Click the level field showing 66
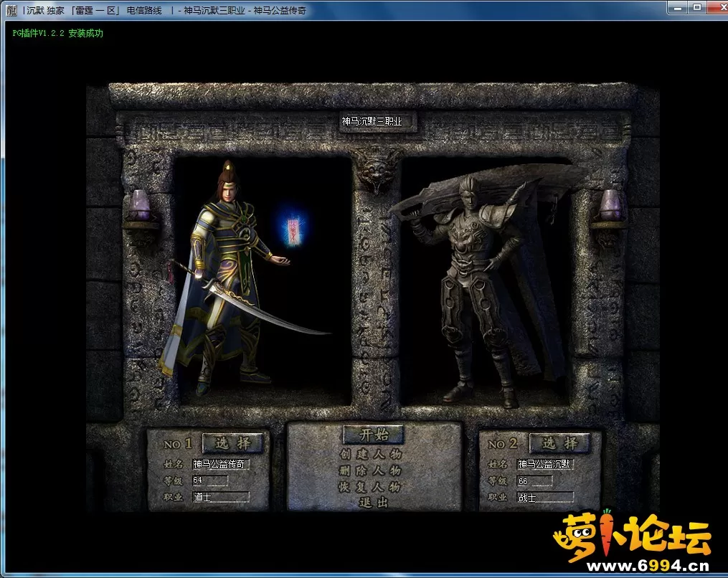 coord(535,481)
